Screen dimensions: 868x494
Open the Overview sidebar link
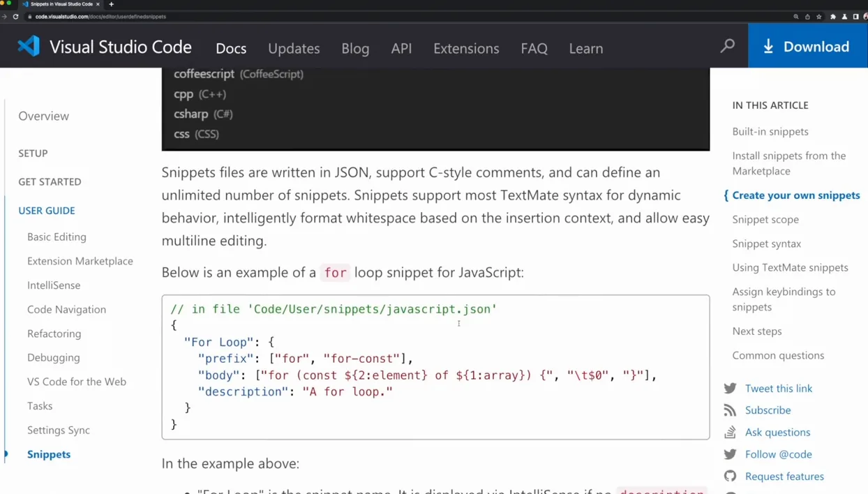43,116
